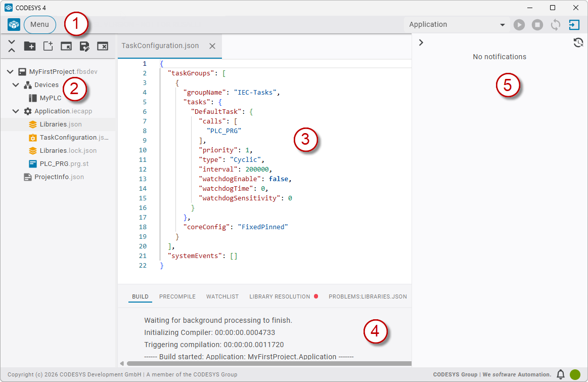Click the "interval" value 200000
Screen dimensions: 588x382
257,169
